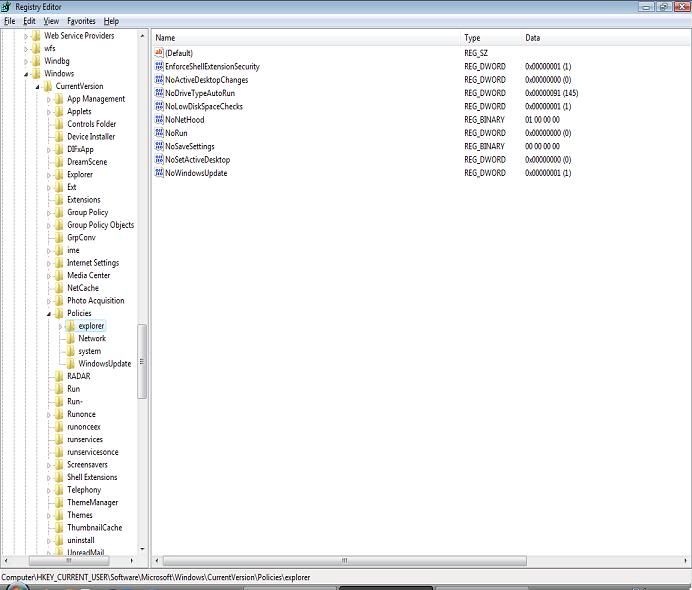Click the tree pane vertical scrollbar thumb
Viewport: 692px width, 590px height.
(x=142, y=360)
